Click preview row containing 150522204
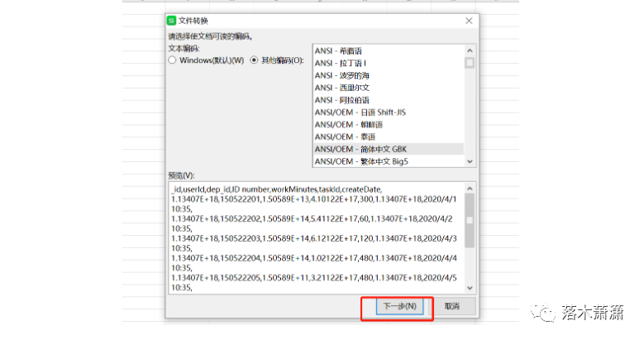 pos(314,263)
